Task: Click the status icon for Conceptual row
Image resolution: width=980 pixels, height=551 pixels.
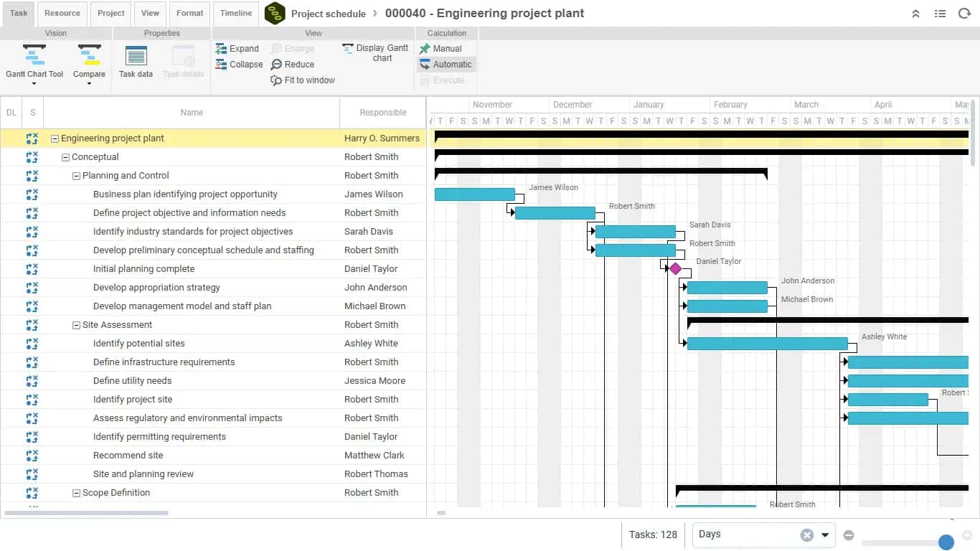Action: pyautogui.click(x=32, y=157)
